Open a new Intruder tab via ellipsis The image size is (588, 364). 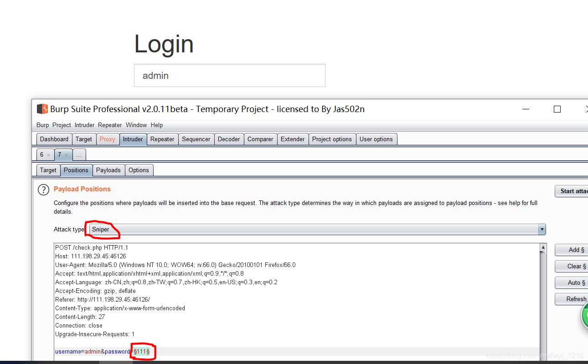click(x=79, y=155)
